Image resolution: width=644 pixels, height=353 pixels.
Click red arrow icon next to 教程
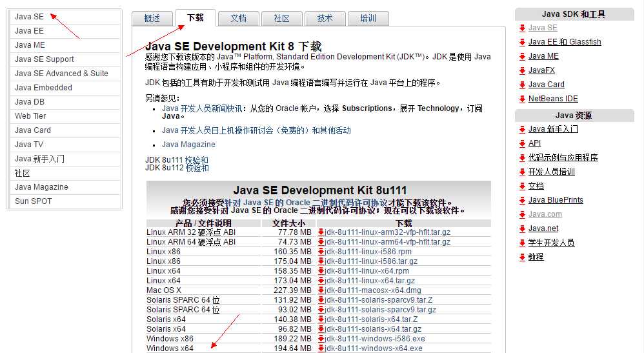point(522,257)
